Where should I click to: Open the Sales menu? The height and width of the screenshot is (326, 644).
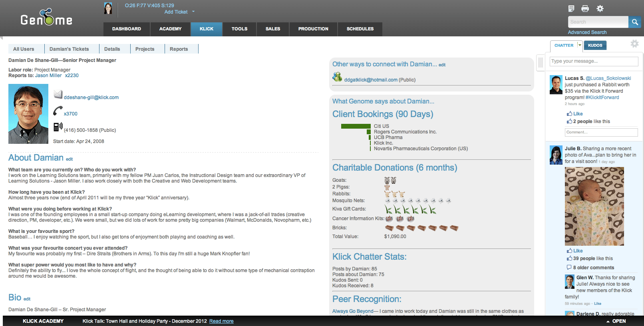(273, 29)
